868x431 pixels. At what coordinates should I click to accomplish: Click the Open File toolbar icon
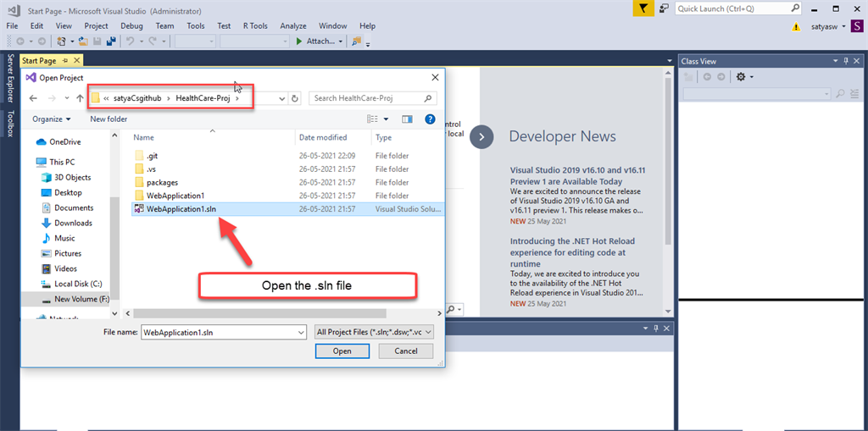click(x=83, y=41)
